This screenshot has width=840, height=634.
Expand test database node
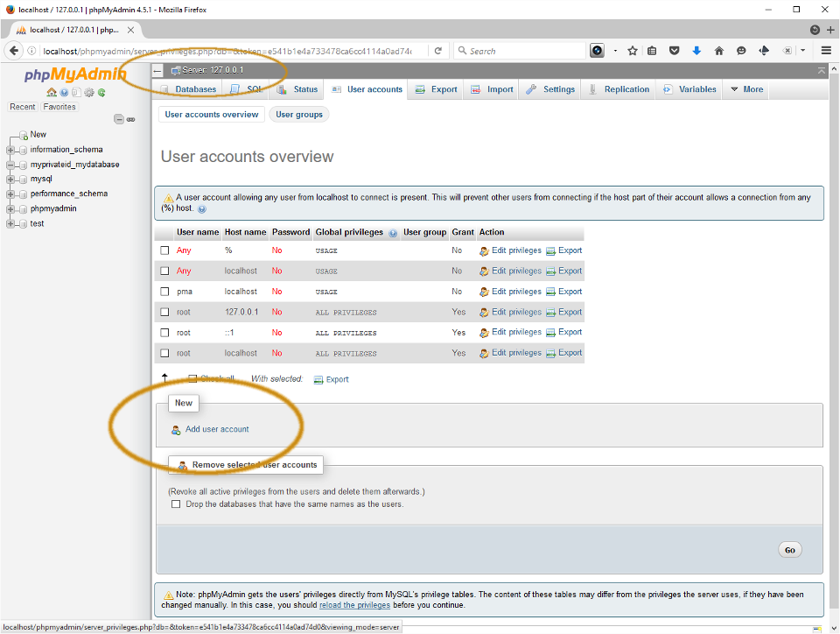click(10, 224)
